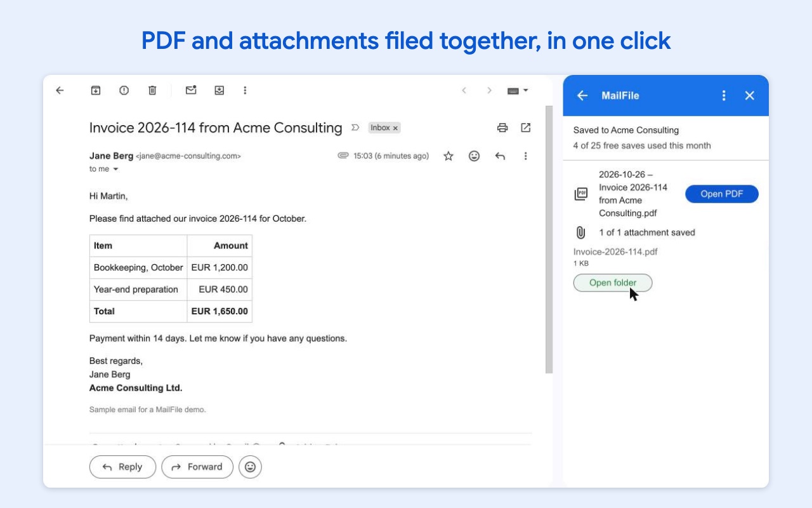The height and width of the screenshot is (508, 812).
Task: Toggle importance marker beside subject
Action: (x=355, y=128)
